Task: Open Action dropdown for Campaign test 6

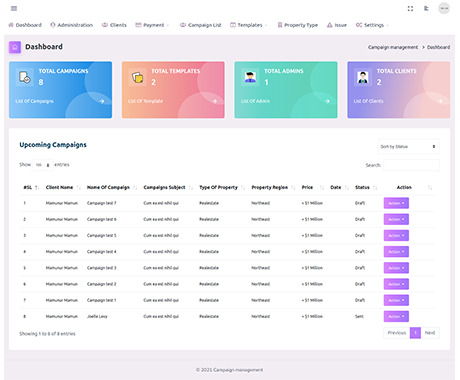Action: coord(396,219)
